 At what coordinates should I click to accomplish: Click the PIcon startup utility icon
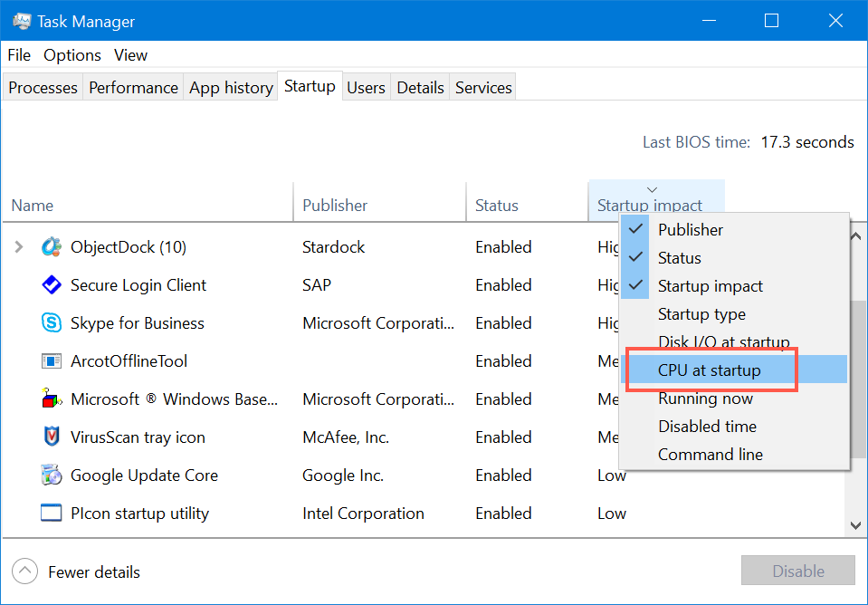click(x=52, y=514)
